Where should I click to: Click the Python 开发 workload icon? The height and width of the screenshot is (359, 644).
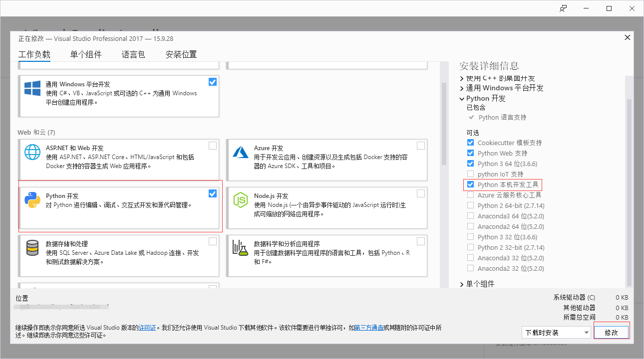click(32, 201)
